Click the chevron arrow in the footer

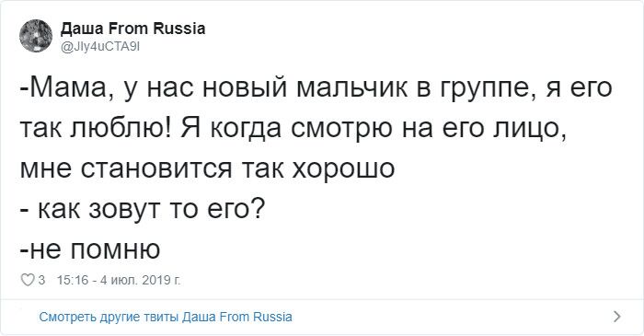617,317
